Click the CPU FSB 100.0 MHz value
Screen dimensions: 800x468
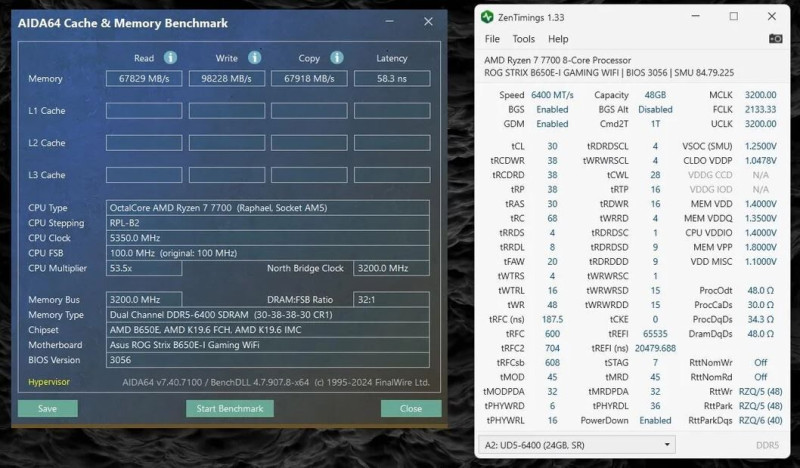(x=268, y=253)
